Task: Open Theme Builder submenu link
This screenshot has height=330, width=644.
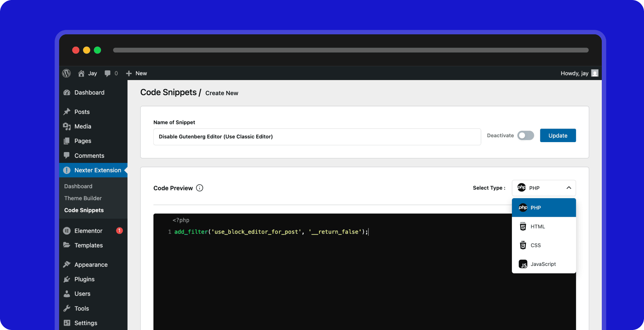Action: 83,198
